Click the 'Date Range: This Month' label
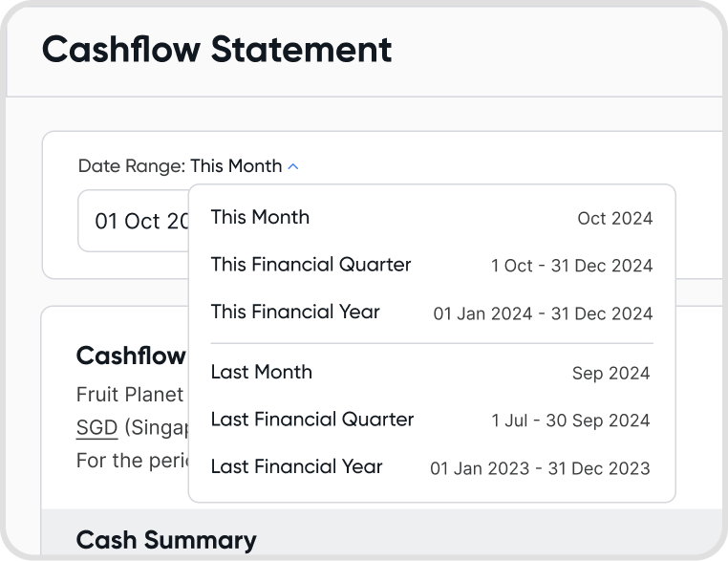Screen dimensions: 728x561 [180, 166]
